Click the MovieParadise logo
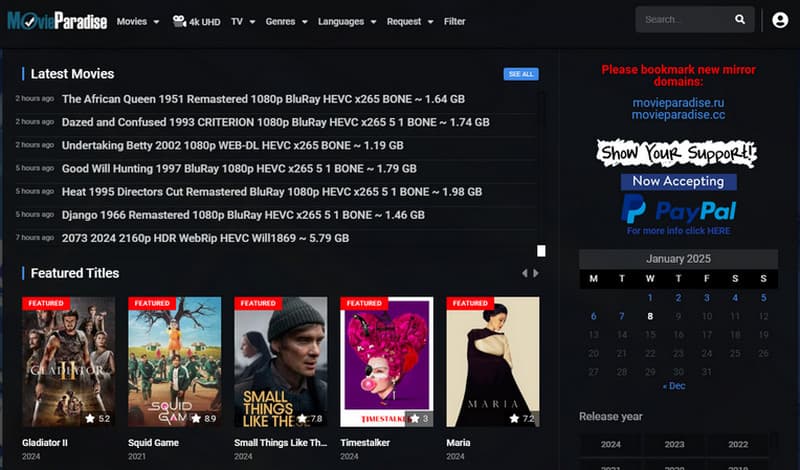Image resolution: width=800 pixels, height=470 pixels. (57, 21)
